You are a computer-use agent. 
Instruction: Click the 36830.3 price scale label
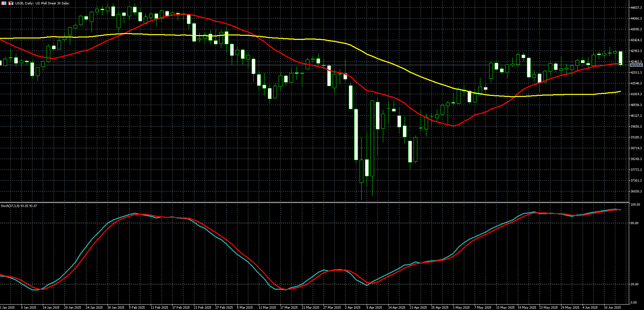636,191
